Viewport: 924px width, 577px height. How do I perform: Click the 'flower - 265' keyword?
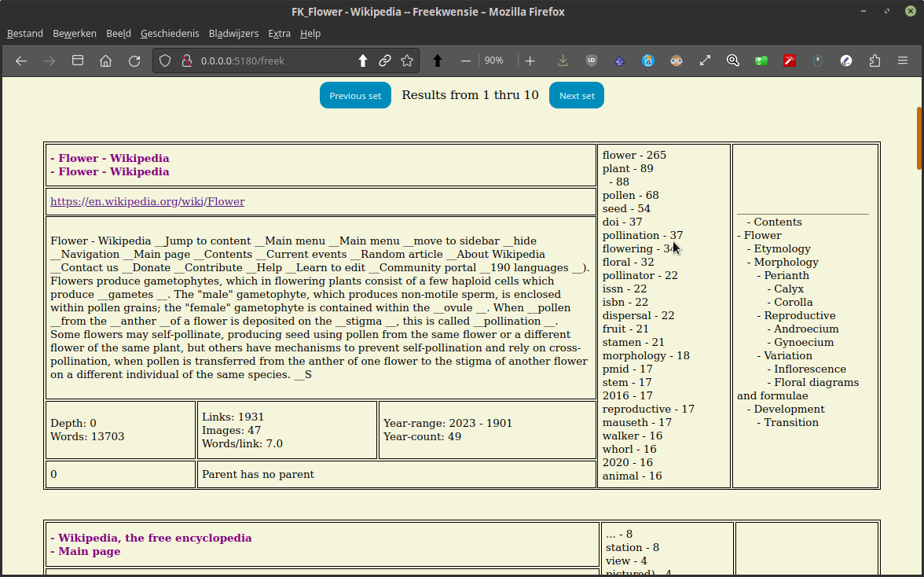point(634,155)
